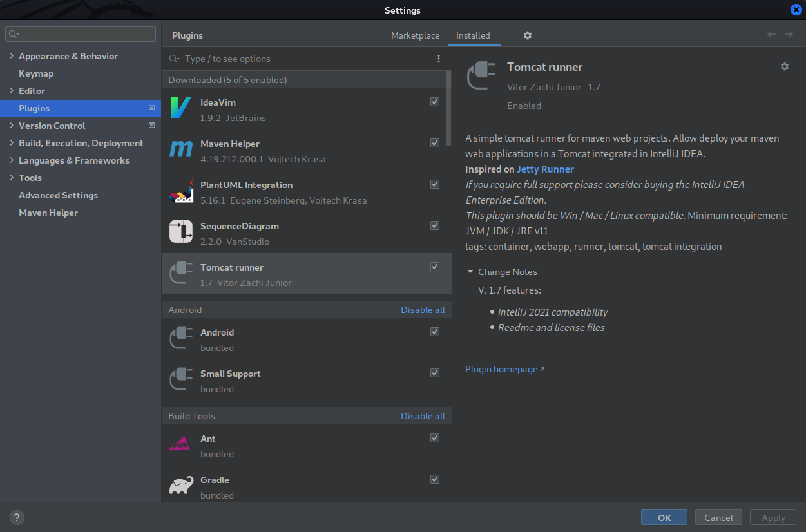Disable the IdeaVim plugin checkbox
The image size is (806, 532).
pos(435,102)
